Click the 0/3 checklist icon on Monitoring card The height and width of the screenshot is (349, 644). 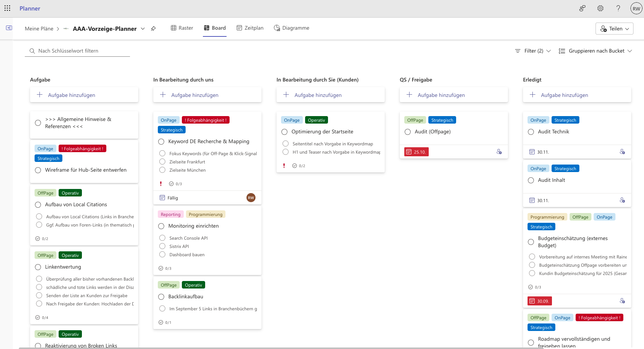[x=161, y=268]
